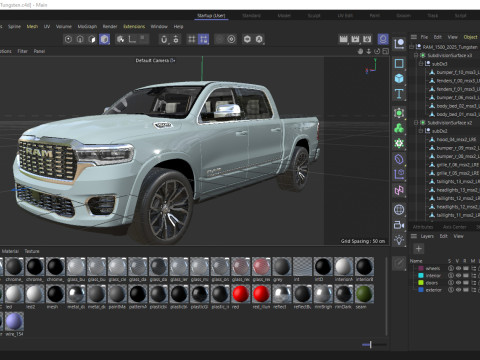The image size is (480, 360).
Task: Open the Layers panel hamburger menu
Action: (x=414, y=236)
